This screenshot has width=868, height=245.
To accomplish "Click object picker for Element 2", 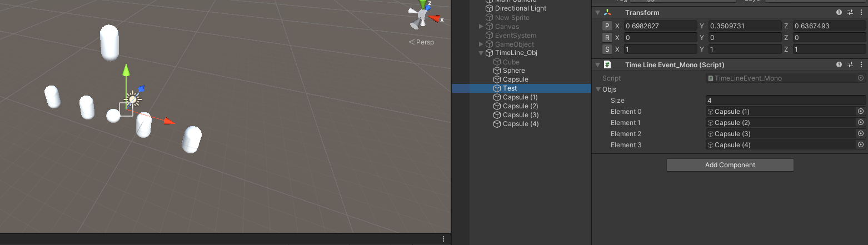I will click(x=861, y=134).
